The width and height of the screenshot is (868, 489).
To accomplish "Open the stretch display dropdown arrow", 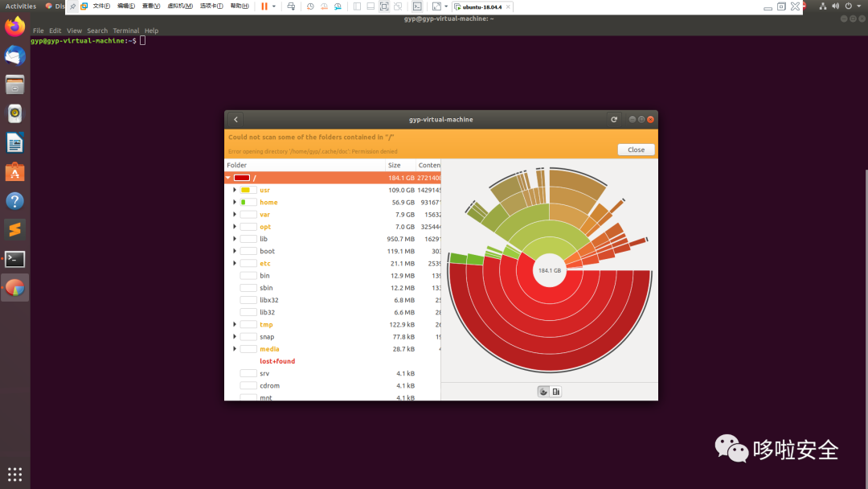I will [x=446, y=6].
